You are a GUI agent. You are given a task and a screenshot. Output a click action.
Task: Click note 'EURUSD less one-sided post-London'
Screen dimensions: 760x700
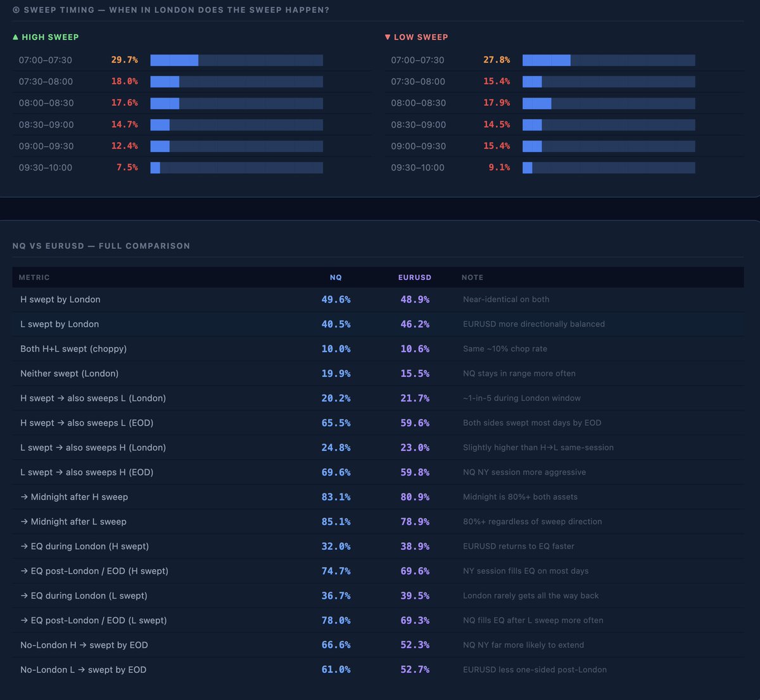(x=535, y=670)
